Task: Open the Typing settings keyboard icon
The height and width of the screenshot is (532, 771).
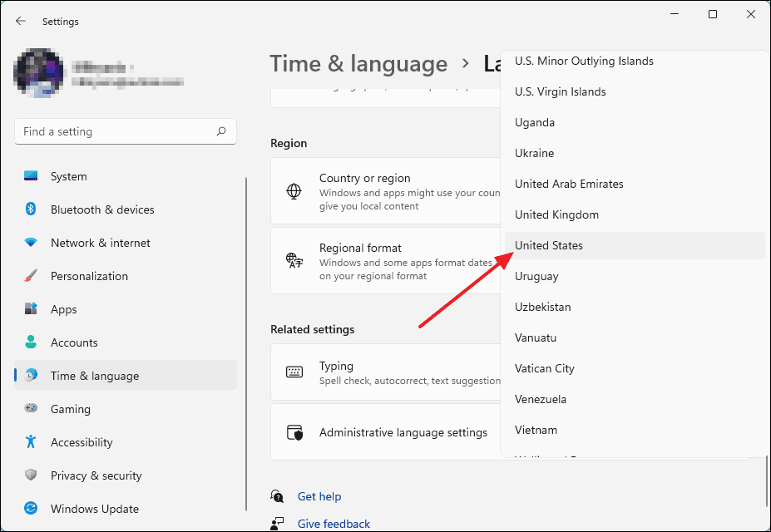Action: (294, 372)
